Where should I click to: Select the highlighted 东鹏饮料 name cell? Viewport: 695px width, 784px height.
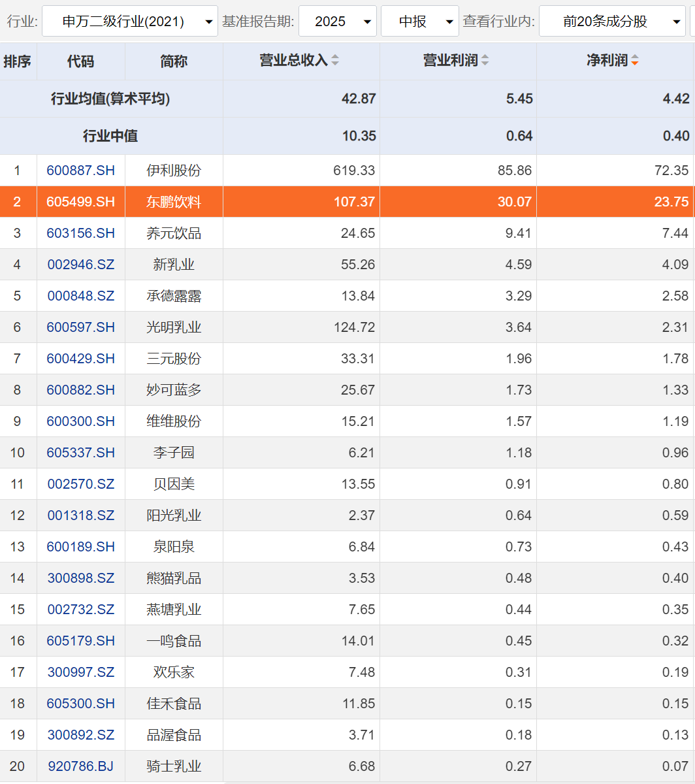coord(174,202)
